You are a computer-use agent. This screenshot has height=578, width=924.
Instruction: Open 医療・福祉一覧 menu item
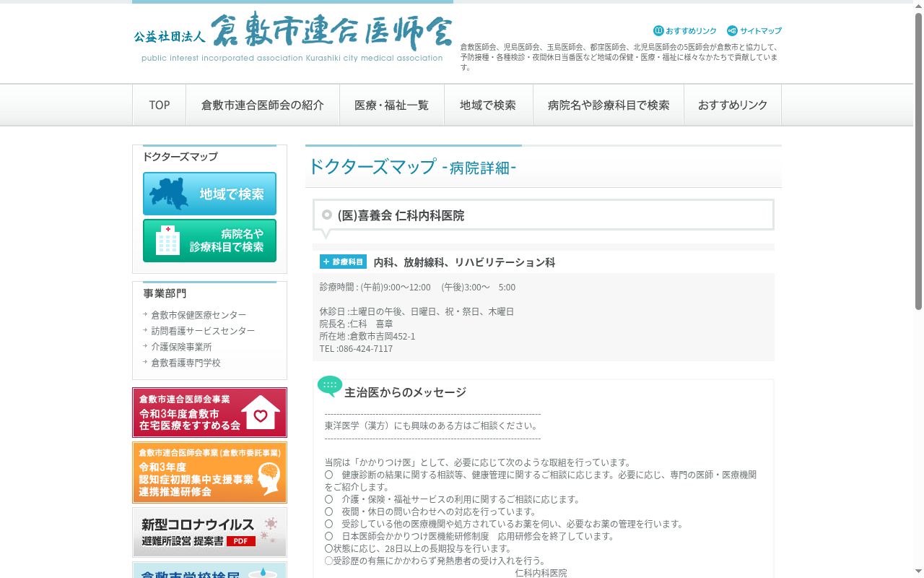click(x=391, y=105)
